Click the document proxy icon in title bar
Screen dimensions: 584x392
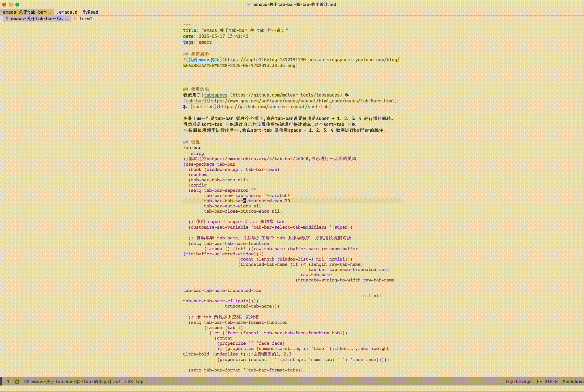[250, 4]
